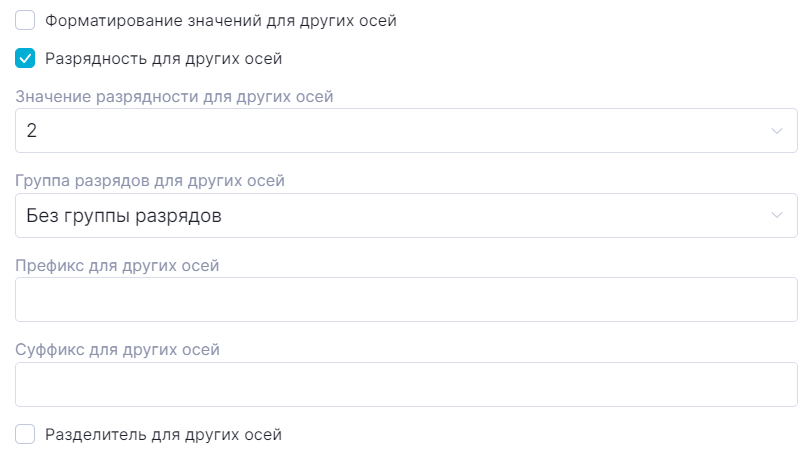Uncheck the 'Разрядность для других осей' checkbox

[26, 59]
